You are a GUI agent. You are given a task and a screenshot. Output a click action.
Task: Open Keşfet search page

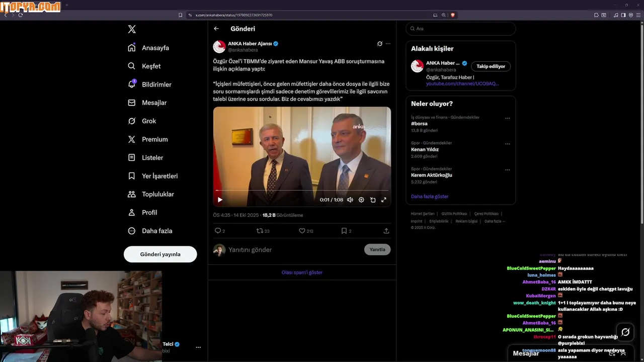pyautogui.click(x=144, y=66)
